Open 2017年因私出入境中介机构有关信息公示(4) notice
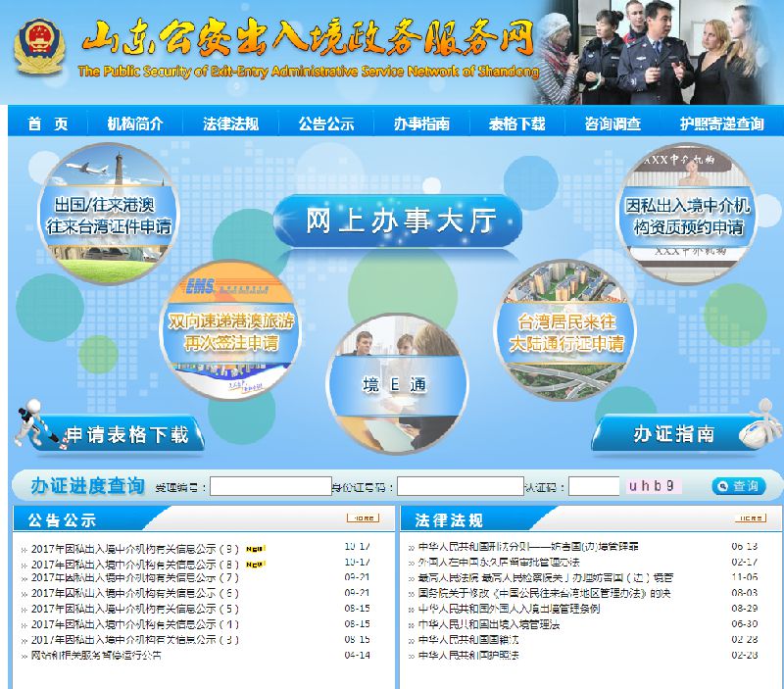 coord(135,624)
